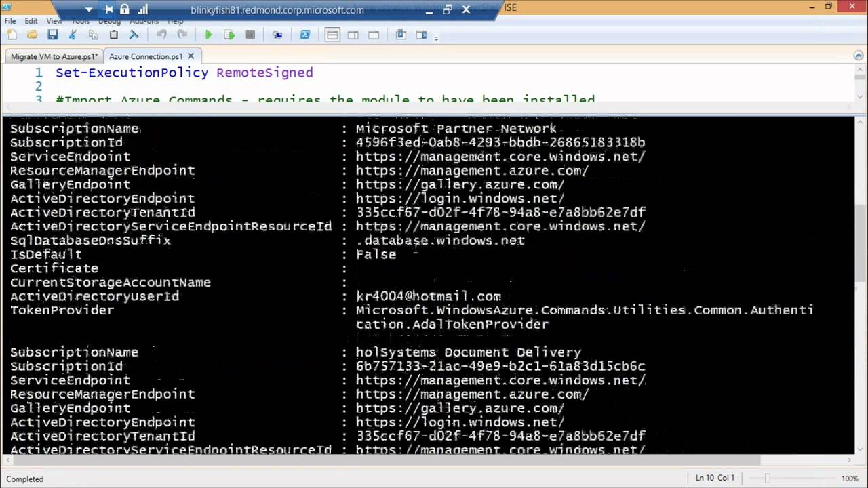This screenshot has width=868, height=488.
Task: Open the Edit menu
Action: (x=31, y=21)
